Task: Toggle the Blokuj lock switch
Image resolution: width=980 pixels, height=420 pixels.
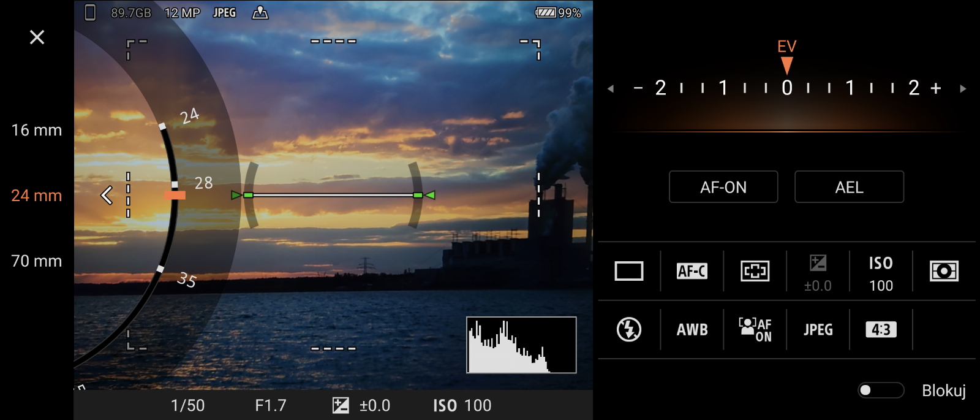Action: [x=881, y=391]
